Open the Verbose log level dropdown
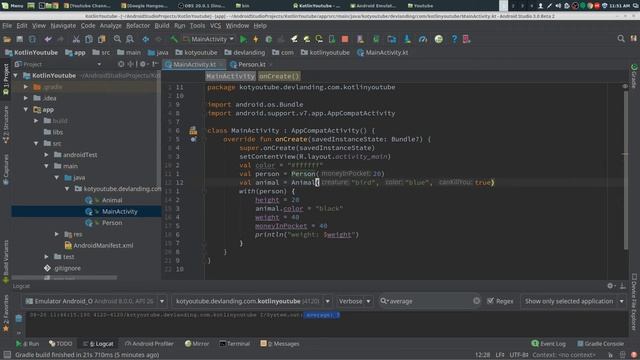Image resolution: width=640 pixels, height=360 pixels. [354, 301]
